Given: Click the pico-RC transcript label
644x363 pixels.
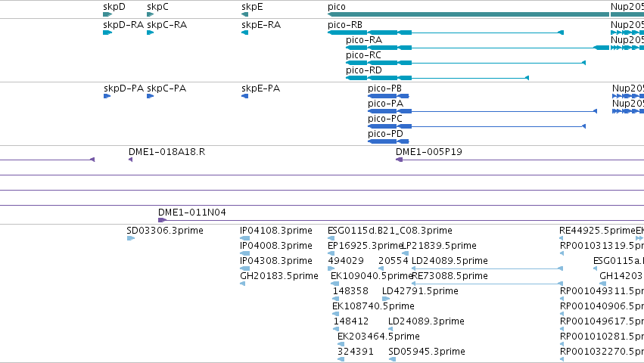Looking at the screenshot, I should tap(363, 55).
